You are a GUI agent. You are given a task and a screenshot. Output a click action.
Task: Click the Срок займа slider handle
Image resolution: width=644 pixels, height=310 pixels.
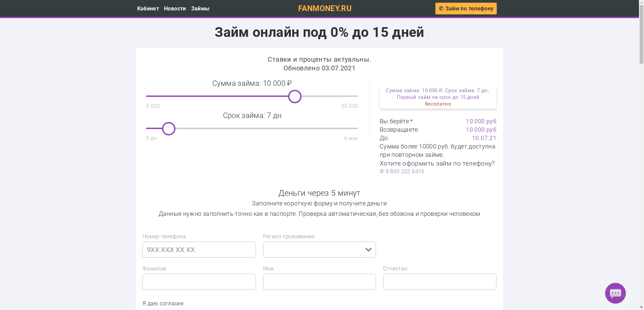(x=168, y=128)
